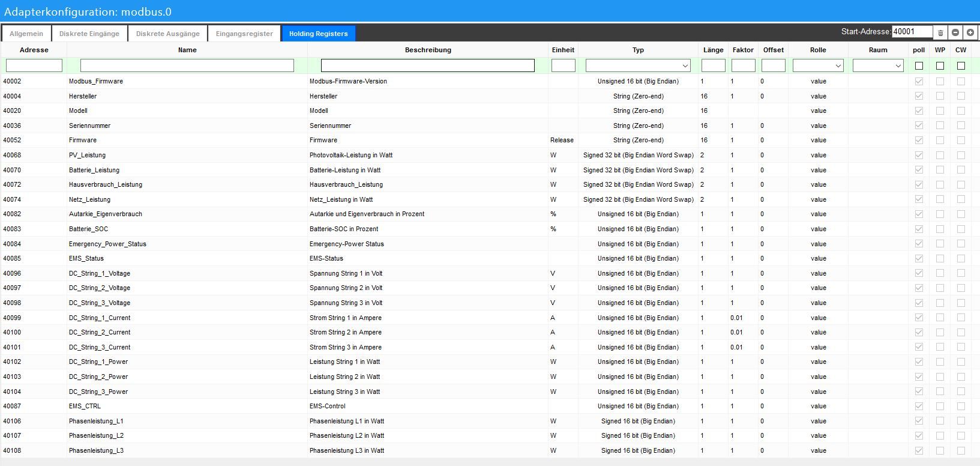The height and width of the screenshot is (466, 980).
Task: Toggle poll checkbox for PV_Leistung row
Action: click(919, 155)
